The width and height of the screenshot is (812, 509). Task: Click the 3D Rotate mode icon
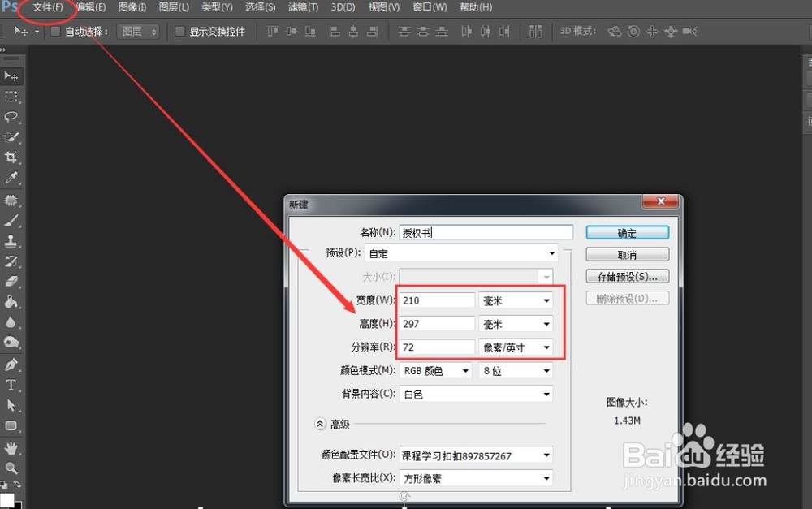(x=615, y=32)
